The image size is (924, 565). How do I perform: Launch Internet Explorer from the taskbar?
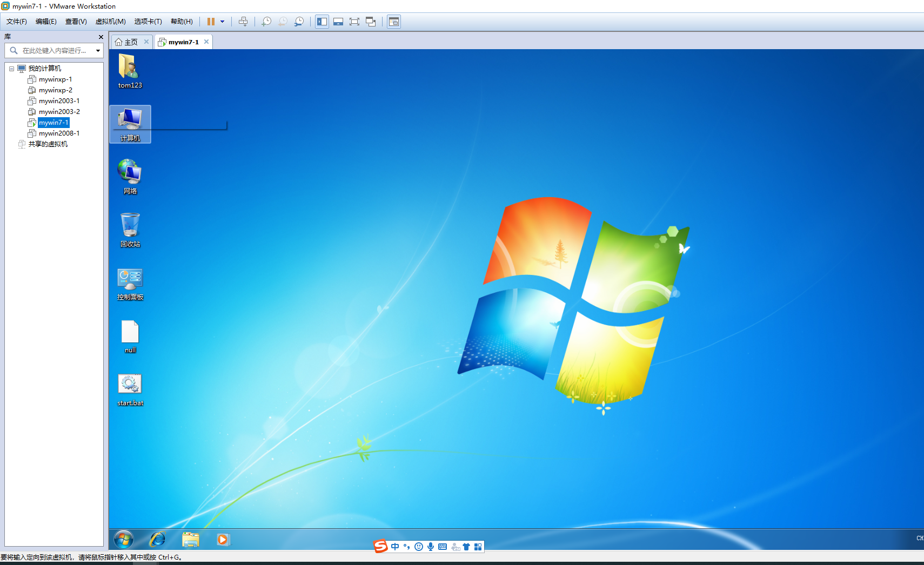tap(157, 539)
